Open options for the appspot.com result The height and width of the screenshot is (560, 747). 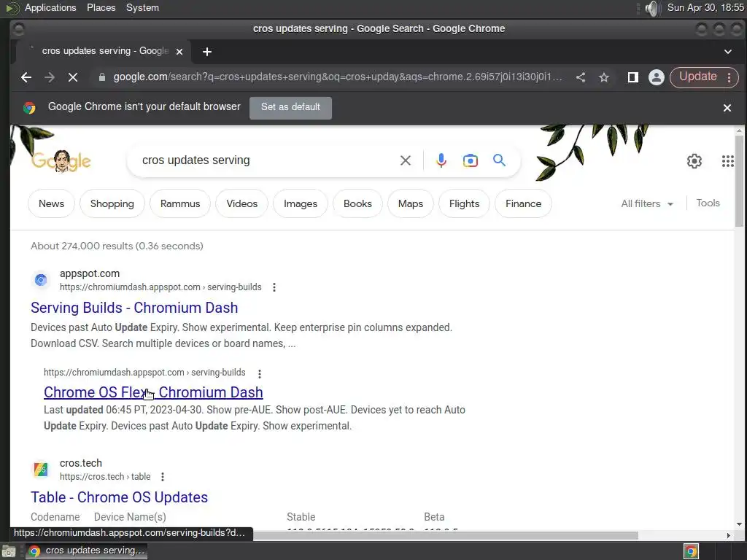click(x=274, y=287)
